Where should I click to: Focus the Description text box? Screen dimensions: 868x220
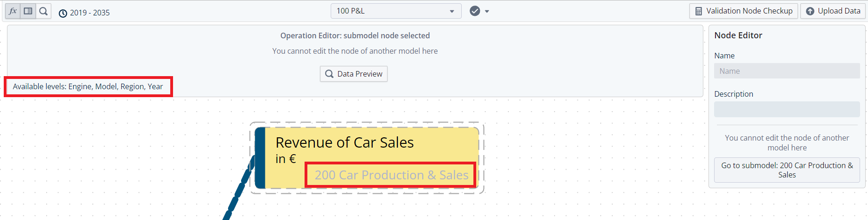(786, 109)
